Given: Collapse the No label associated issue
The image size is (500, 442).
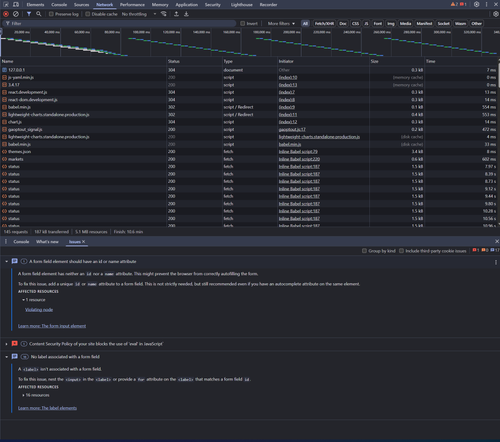Looking at the screenshot, I should pos(6,356).
